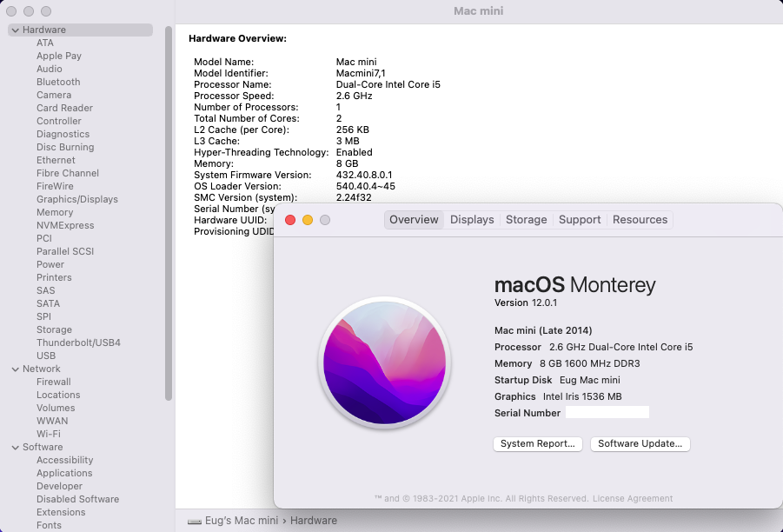Click the System Report... button

tap(538, 444)
